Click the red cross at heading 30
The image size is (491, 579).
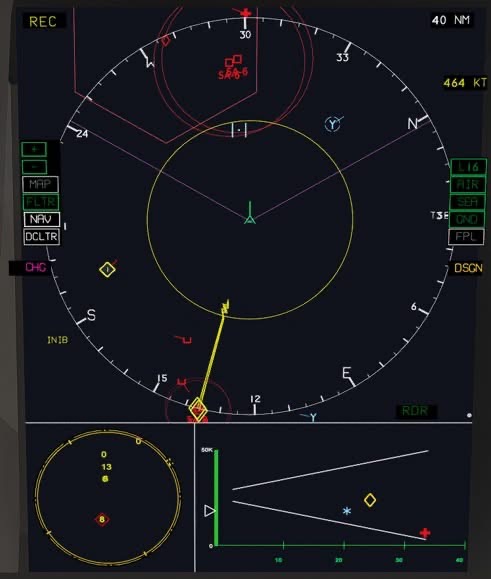(x=245, y=14)
